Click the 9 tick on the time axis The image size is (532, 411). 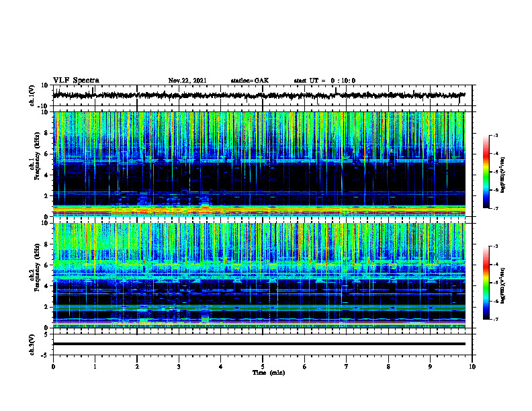430,367
